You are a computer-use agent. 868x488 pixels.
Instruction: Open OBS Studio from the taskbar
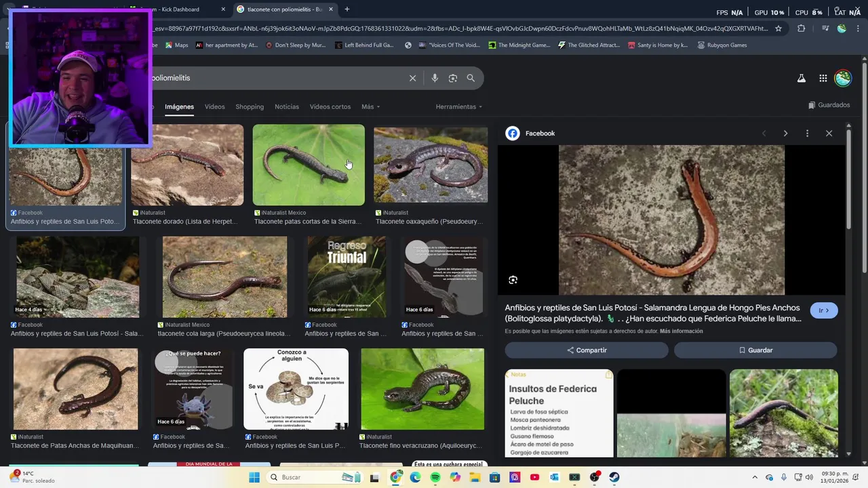coord(595,477)
